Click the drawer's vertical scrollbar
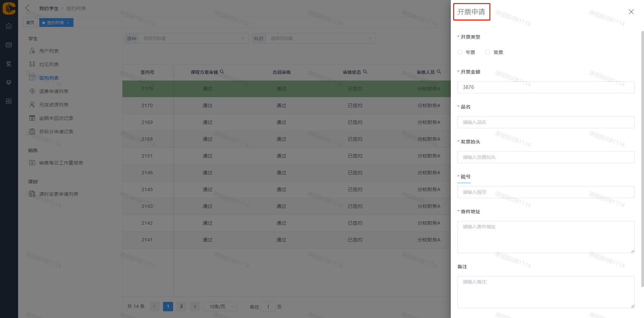 [642, 158]
